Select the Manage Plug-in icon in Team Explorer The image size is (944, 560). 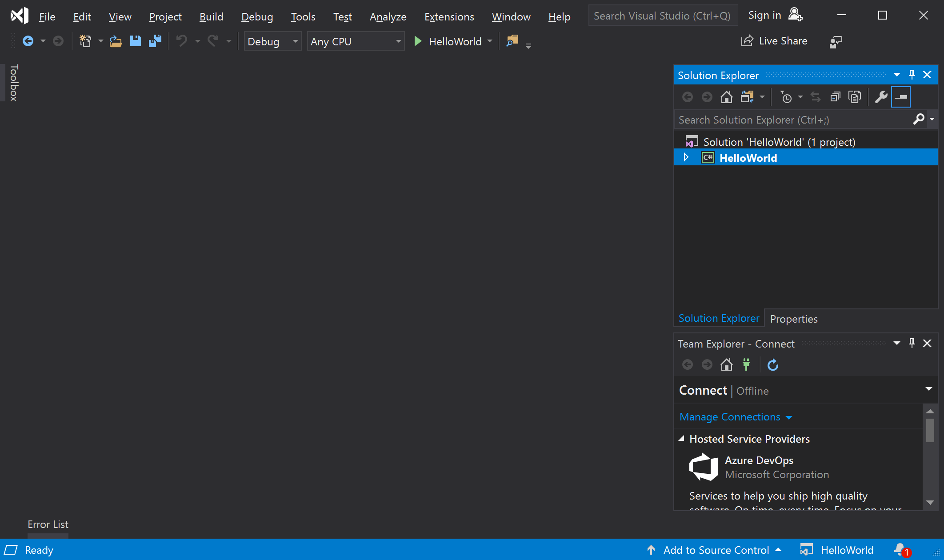click(747, 364)
